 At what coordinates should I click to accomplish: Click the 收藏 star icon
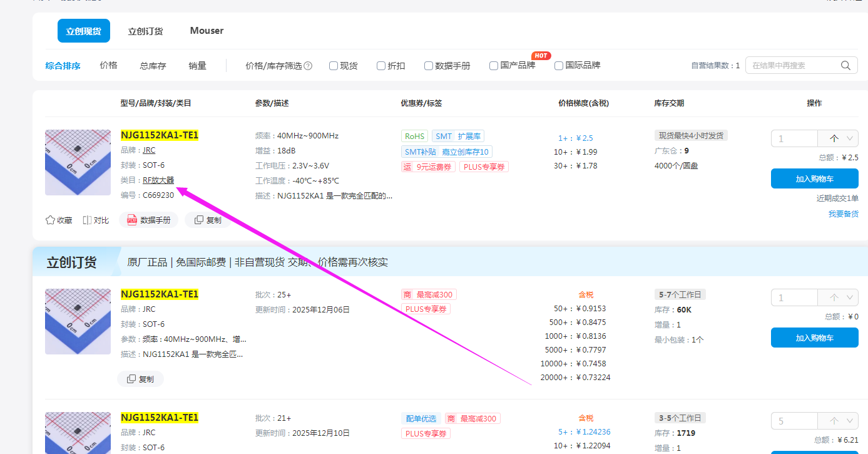[50, 220]
